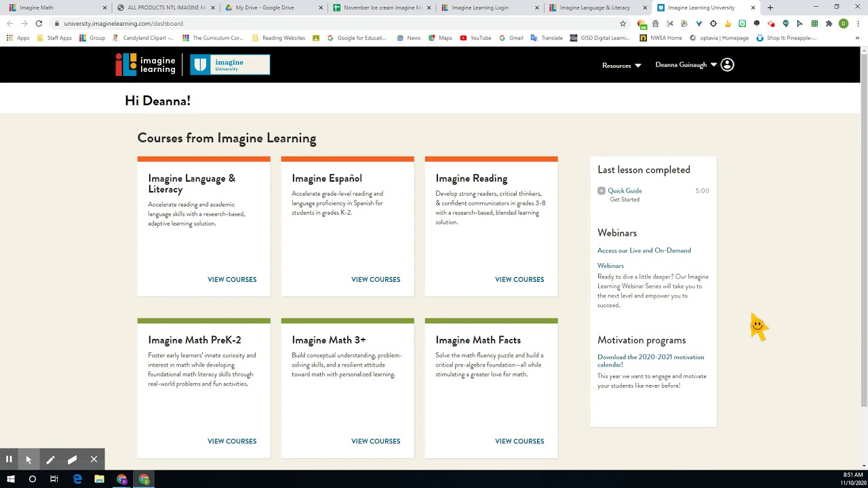This screenshot has width=868, height=488.
Task: Launch Microsoft Edge from the taskbar
Action: coord(77,479)
